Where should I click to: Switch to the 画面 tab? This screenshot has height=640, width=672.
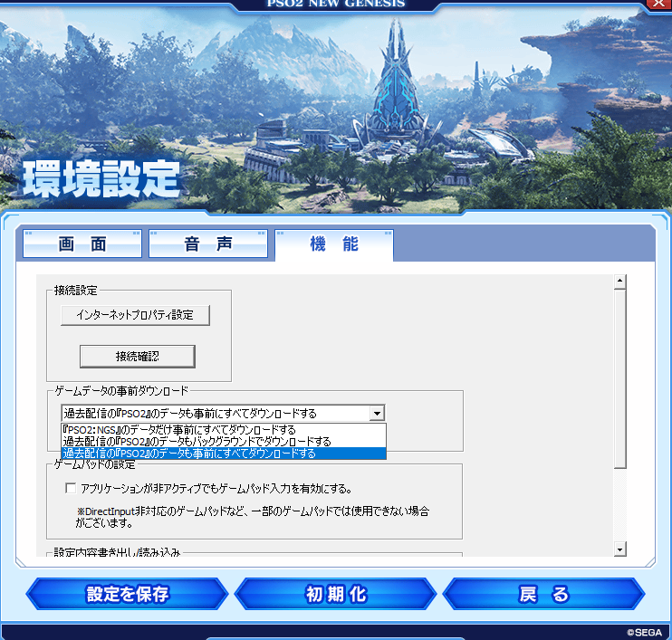click(82, 244)
